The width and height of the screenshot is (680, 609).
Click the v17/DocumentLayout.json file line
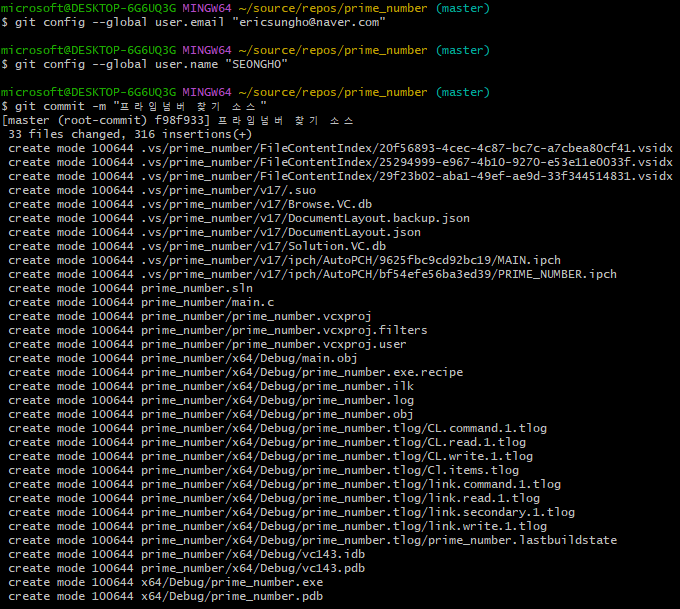pos(214,232)
